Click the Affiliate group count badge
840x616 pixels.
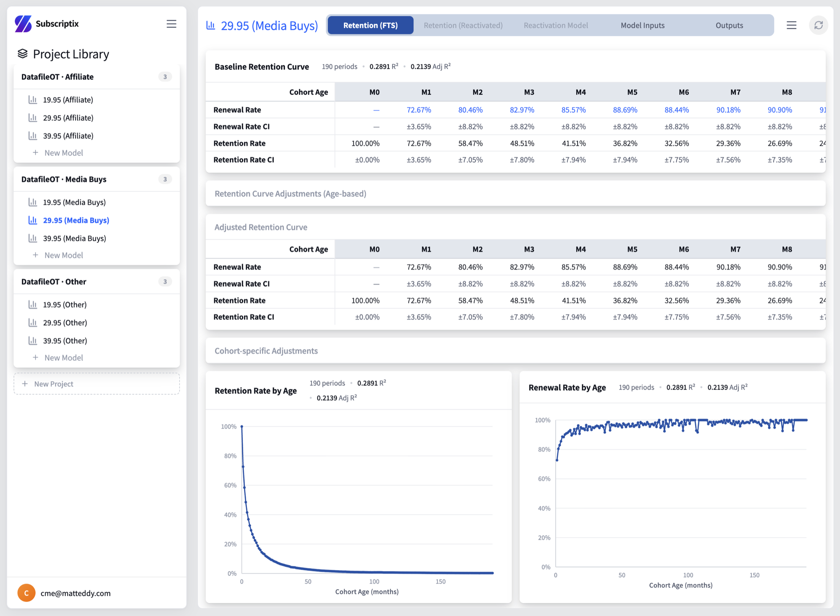165,77
